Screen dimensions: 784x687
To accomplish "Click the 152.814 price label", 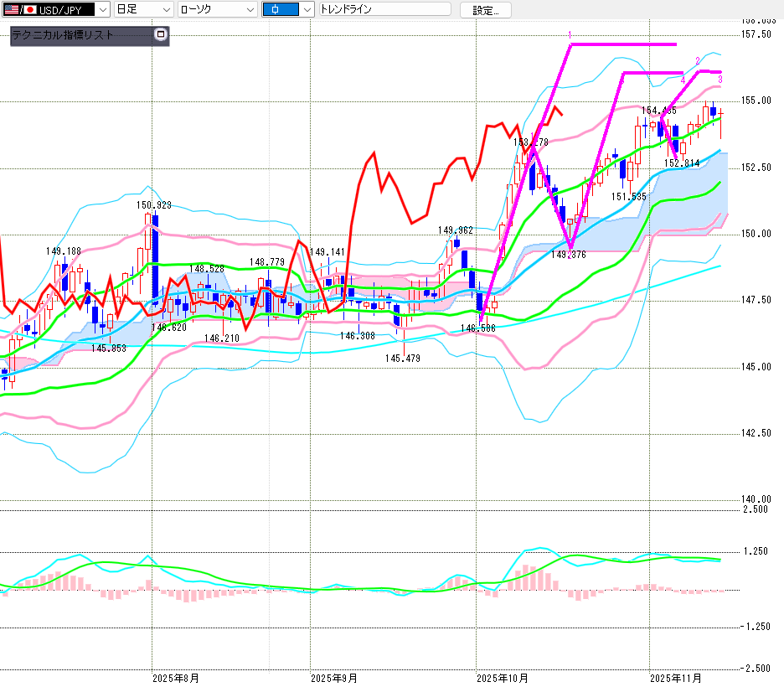I will point(681,163).
